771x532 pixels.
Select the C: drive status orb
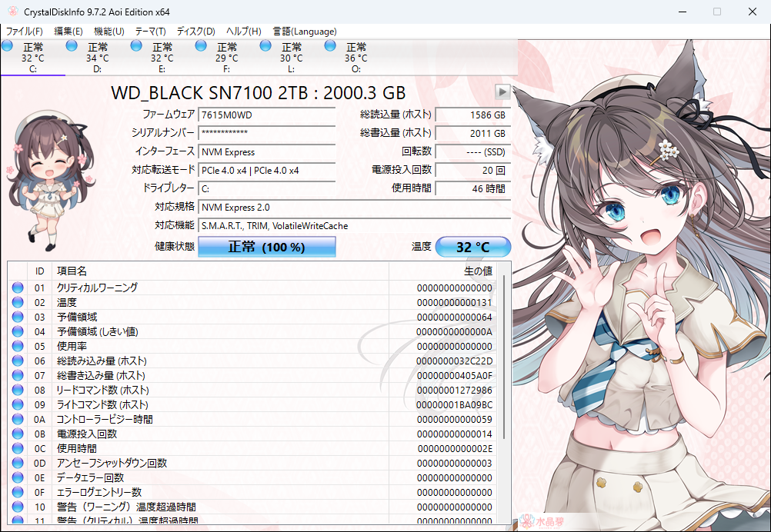click(x=8, y=47)
